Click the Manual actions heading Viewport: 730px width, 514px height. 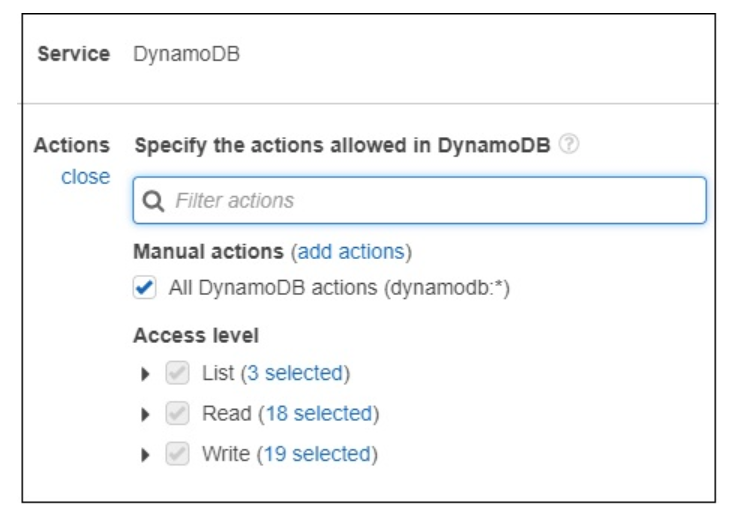208,251
